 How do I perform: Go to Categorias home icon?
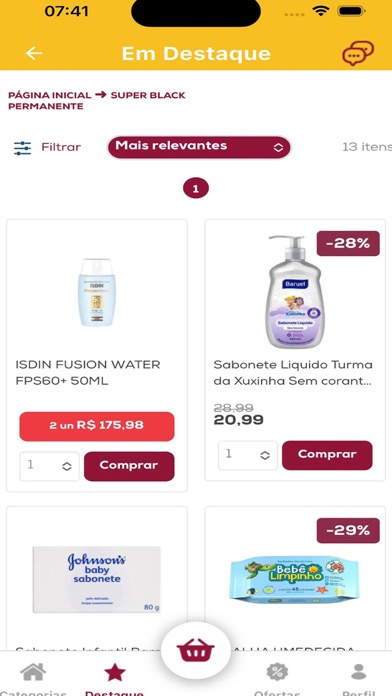tap(33, 672)
